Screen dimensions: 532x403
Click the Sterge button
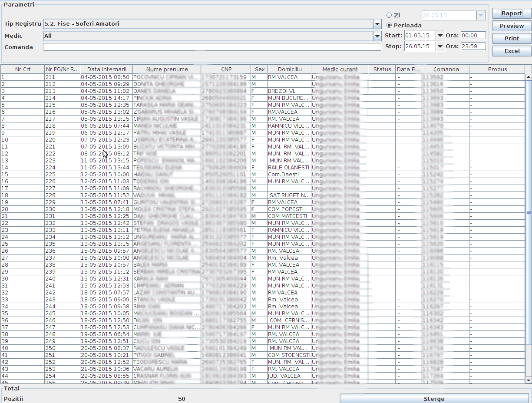(x=434, y=399)
